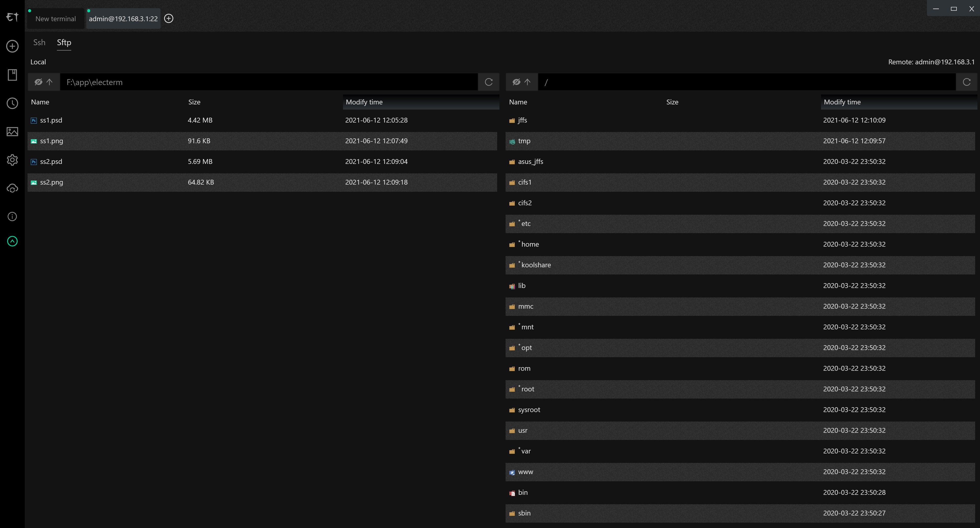Go up one directory in remote panel
The image size is (980, 528).
point(527,82)
